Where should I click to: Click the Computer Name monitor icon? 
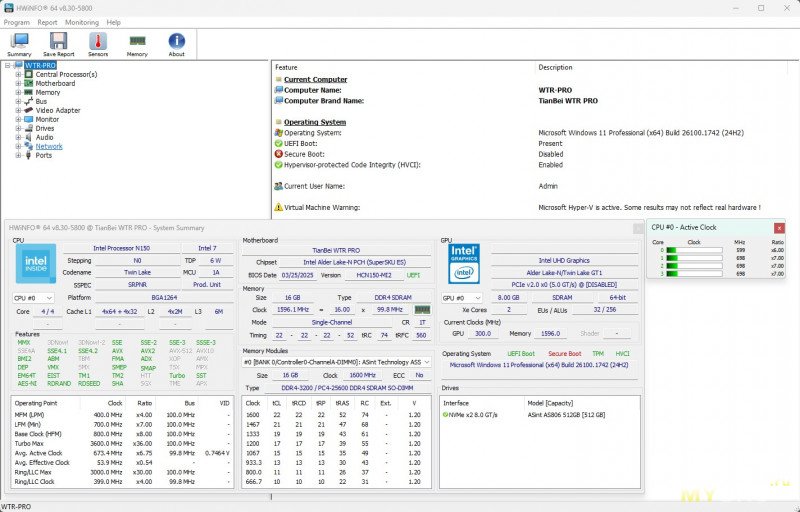click(279, 90)
